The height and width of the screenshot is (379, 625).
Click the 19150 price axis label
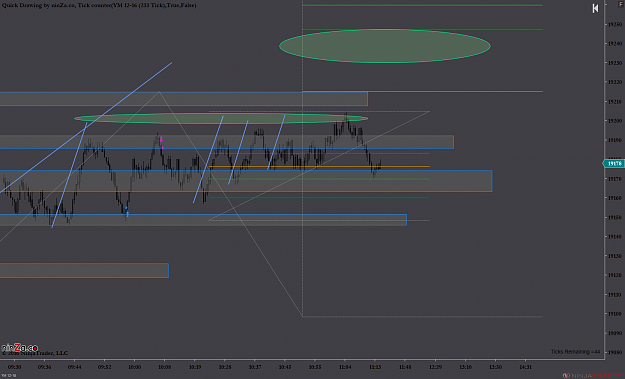click(x=615, y=217)
